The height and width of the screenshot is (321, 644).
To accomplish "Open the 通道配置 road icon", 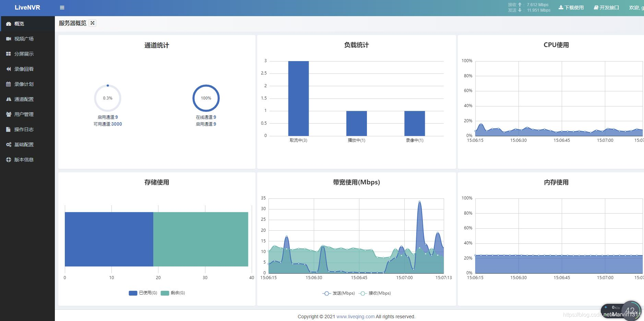I will [9, 99].
